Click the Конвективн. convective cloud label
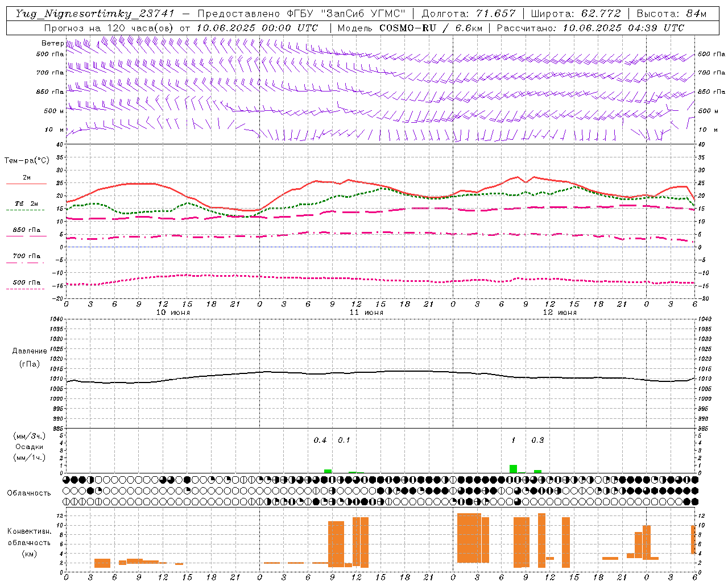This screenshot has height=582, width=728. coord(29,531)
